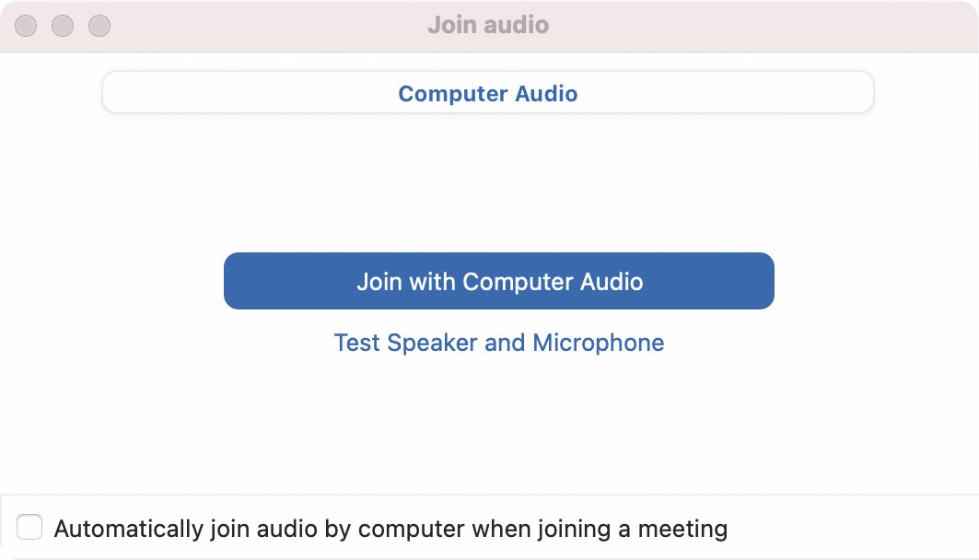Close the Join audio window
This screenshot has width=979, height=560.
tap(26, 26)
